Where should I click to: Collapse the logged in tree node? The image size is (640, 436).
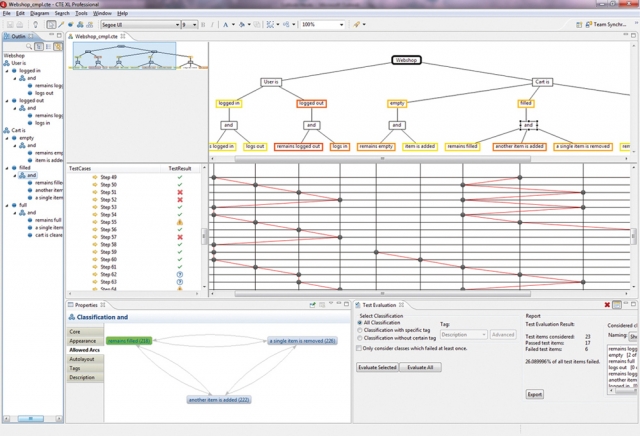[x=7, y=71]
